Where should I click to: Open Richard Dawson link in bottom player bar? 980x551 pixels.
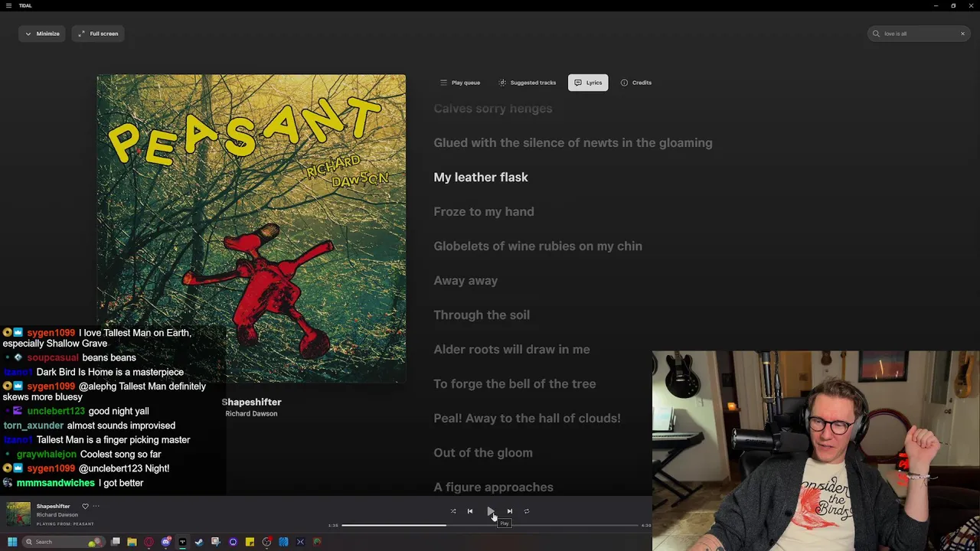tap(57, 515)
